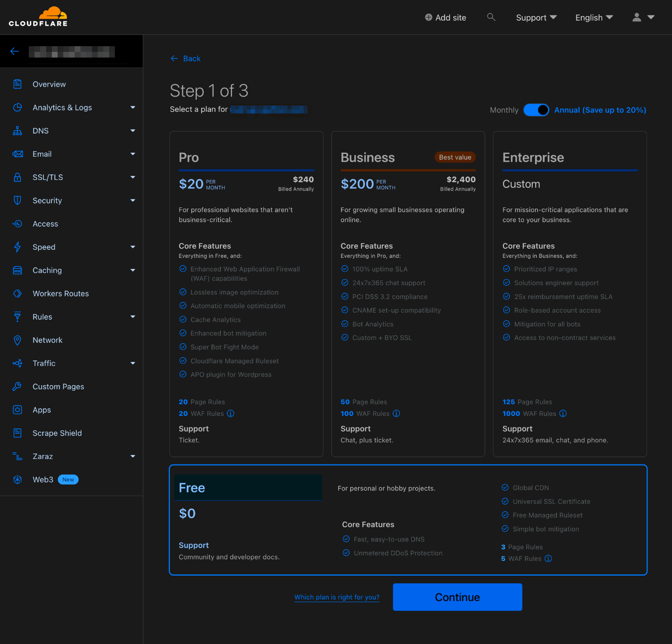
Task: Click the Zaraz icon in sidebar
Action: 18,456
